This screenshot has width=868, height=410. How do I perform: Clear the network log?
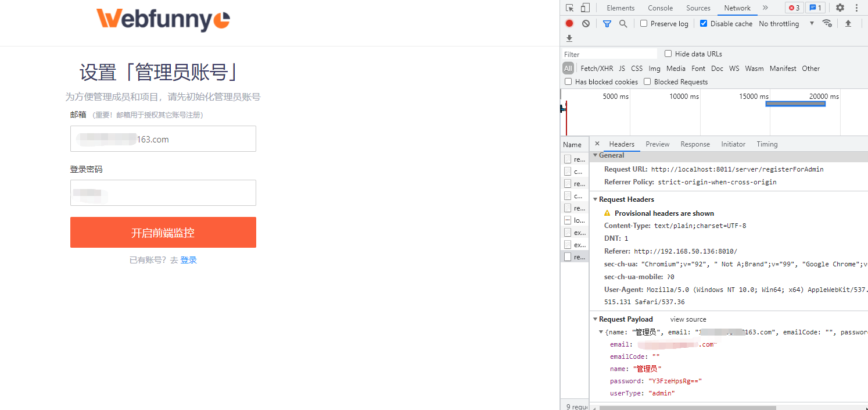(x=586, y=23)
